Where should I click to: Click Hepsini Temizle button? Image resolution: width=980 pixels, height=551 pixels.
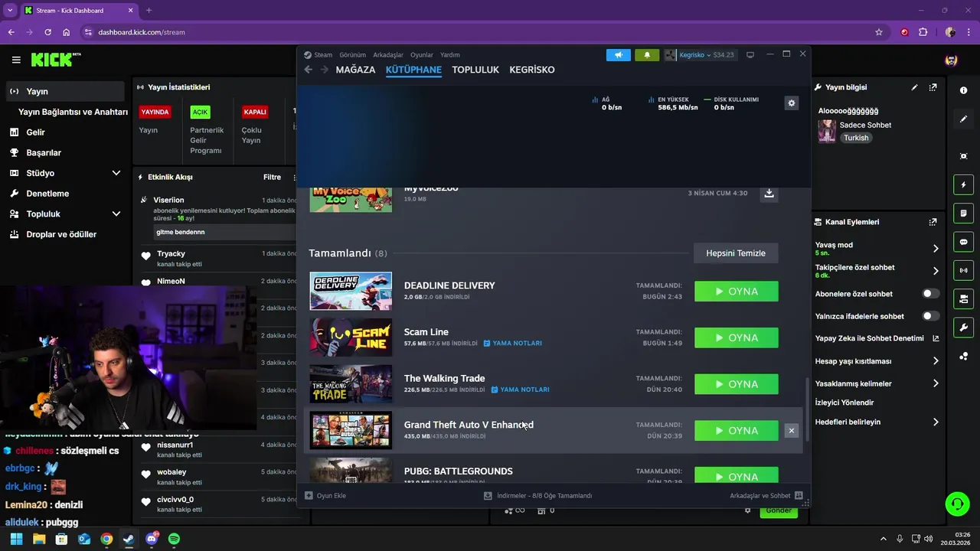pos(736,253)
